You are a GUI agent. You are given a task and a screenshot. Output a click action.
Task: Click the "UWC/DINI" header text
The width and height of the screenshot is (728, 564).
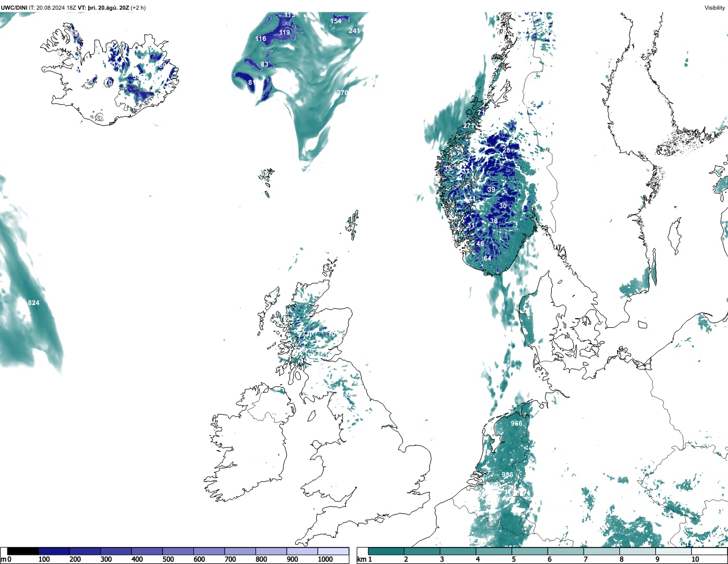click(14, 7)
